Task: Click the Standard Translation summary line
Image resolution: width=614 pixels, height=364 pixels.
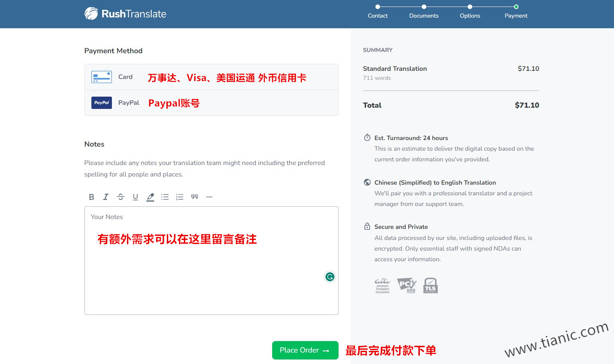Action: pos(451,68)
